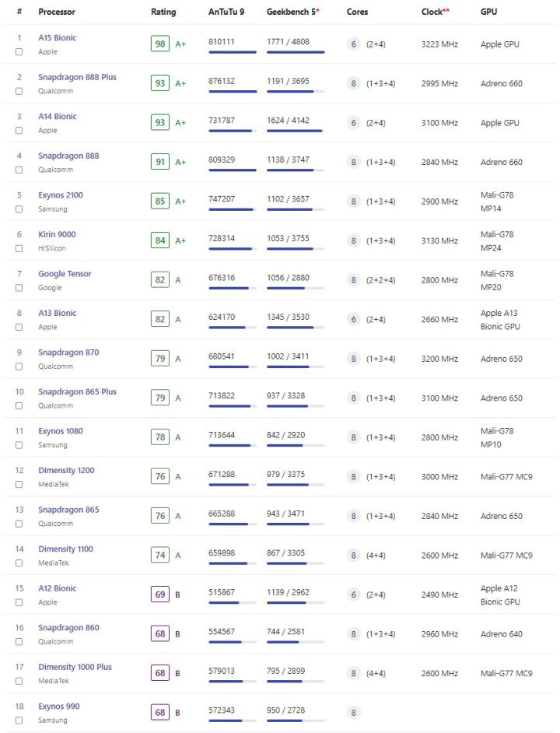
Task: Check the Exynos 990 checkbox
Action: pyautogui.click(x=17, y=721)
